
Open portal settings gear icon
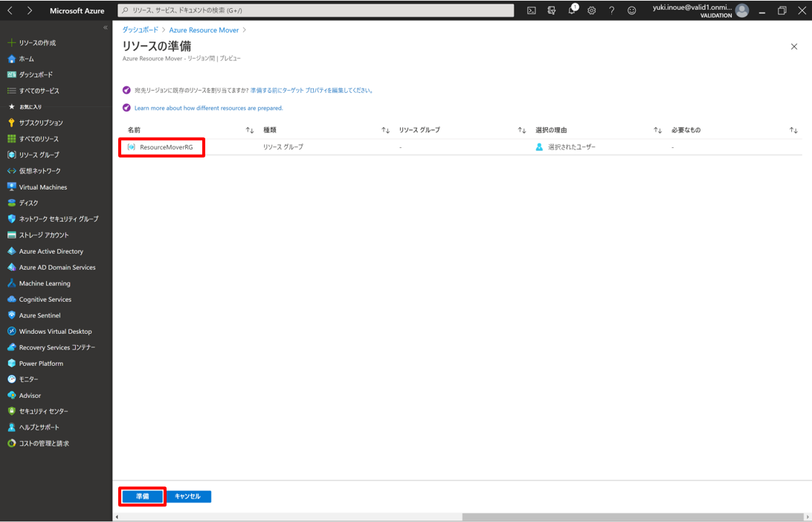(591, 10)
